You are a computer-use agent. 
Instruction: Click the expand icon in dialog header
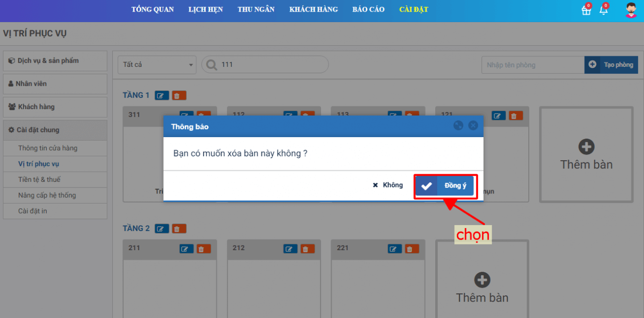pyautogui.click(x=458, y=126)
